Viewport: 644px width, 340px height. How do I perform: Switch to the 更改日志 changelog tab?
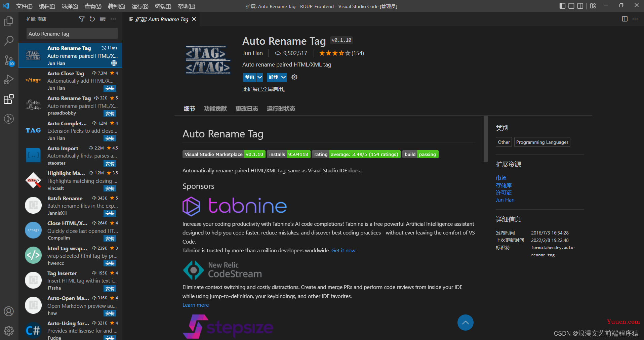[247, 109]
